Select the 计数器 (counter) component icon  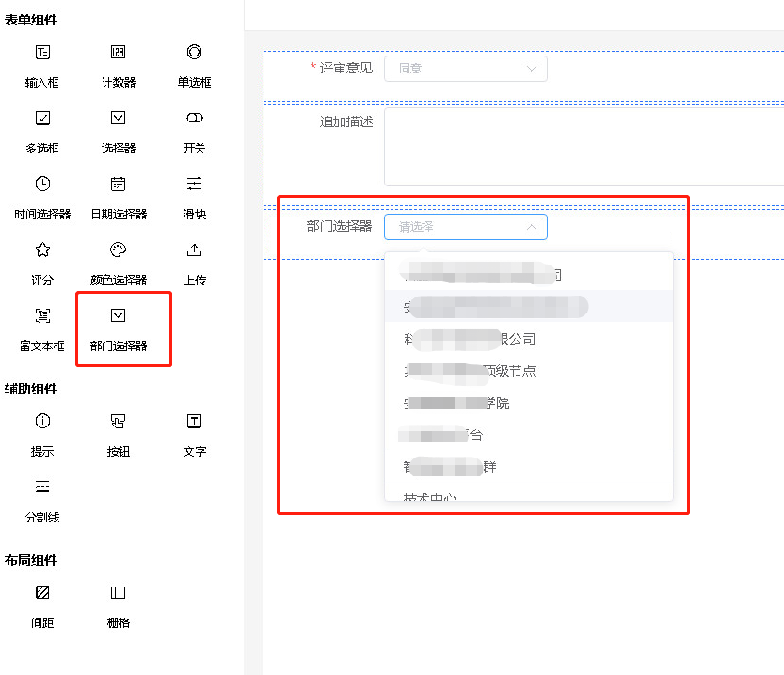click(x=118, y=53)
